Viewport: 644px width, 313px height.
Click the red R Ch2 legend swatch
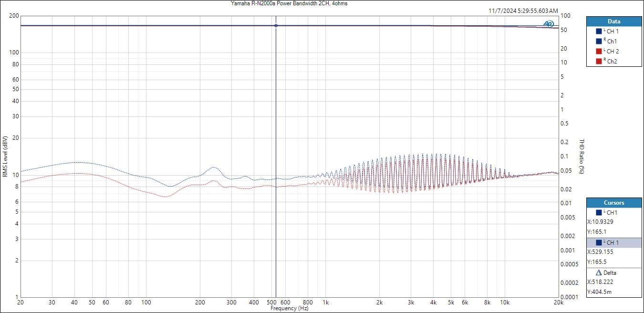(x=599, y=61)
